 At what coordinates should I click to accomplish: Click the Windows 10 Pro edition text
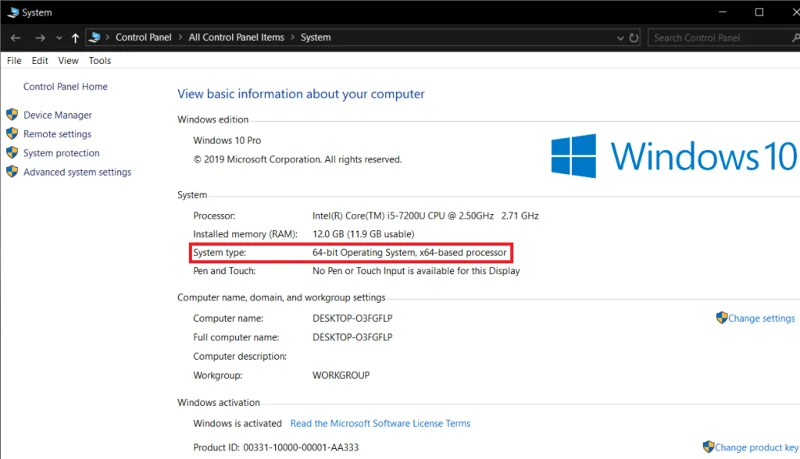227,140
